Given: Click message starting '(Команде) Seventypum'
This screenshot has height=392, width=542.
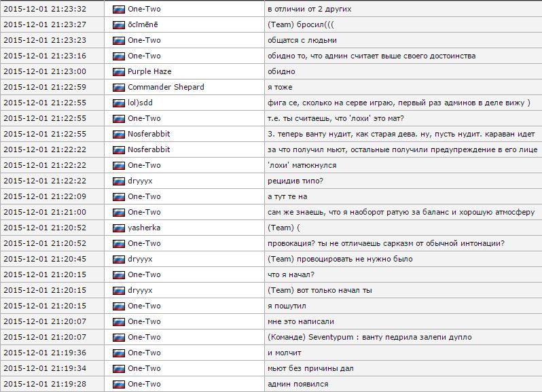Looking at the screenshot, I should (x=369, y=337).
